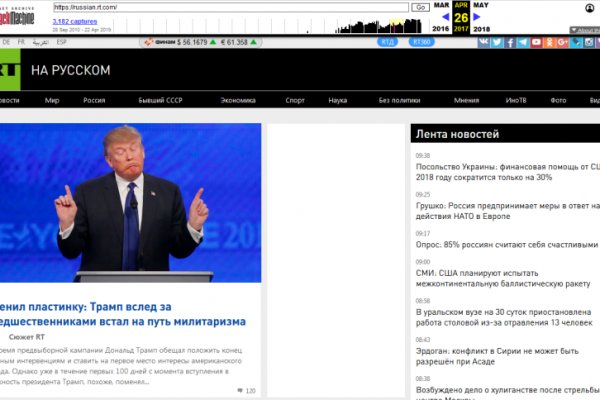This screenshot has height=400, width=600.
Task: Open the Odnoklassniki social icon
Action: pos(549,43)
